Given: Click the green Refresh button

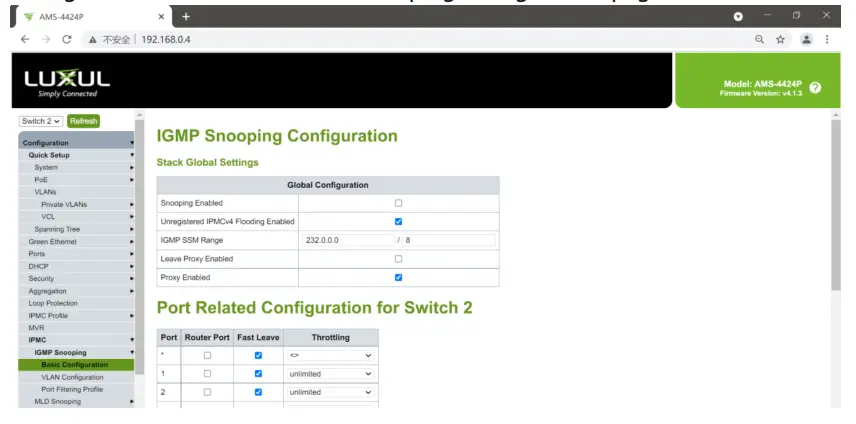Looking at the screenshot, I should point(84,121).
